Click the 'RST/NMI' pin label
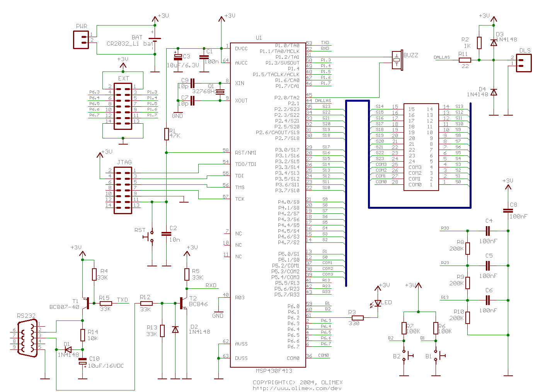 246,153
